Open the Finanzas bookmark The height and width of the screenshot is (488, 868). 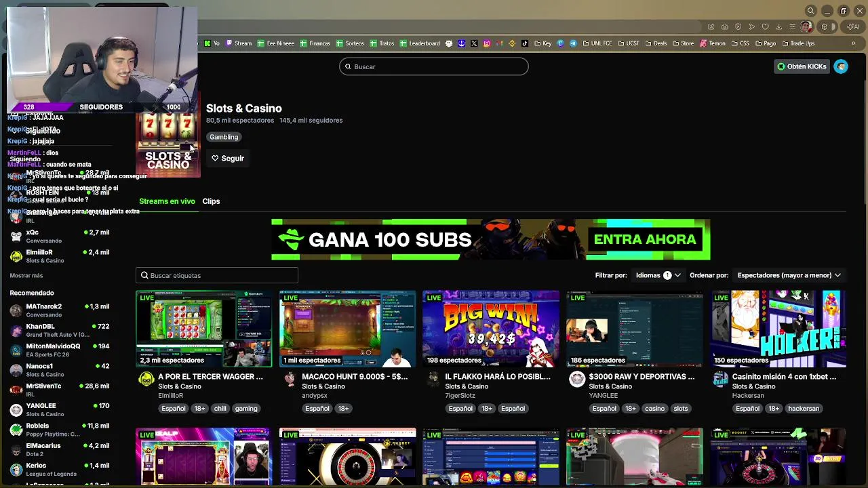point(314,43)
